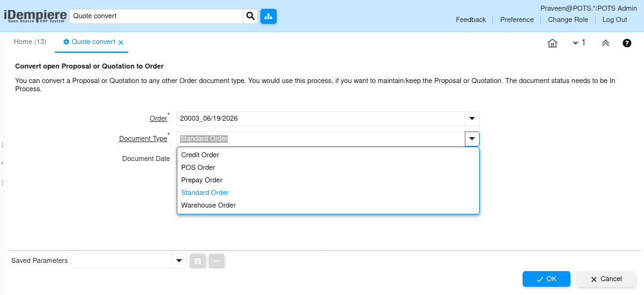Click the Saved Parameters input field
644x295 pixels.
click(x=122, y=261)
